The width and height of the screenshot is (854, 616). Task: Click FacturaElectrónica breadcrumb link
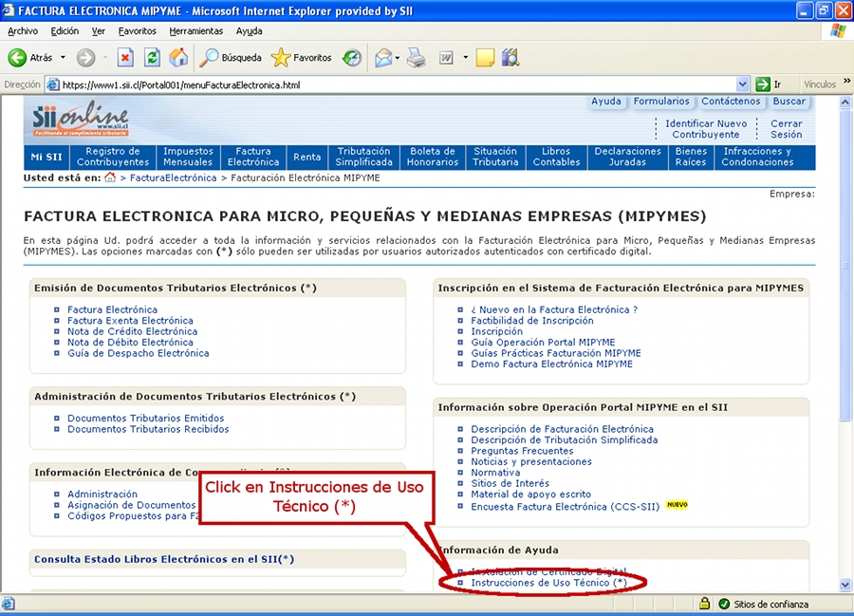tap(174, 177)
